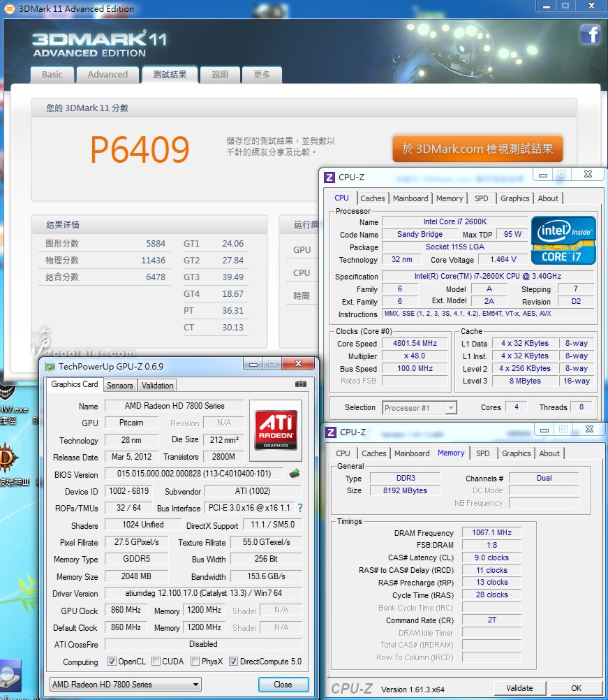This screenshot has width=608, height=700.
Task: Open Mainboard tab in upper CPU-Z window
Action: (x=410, y=198)
